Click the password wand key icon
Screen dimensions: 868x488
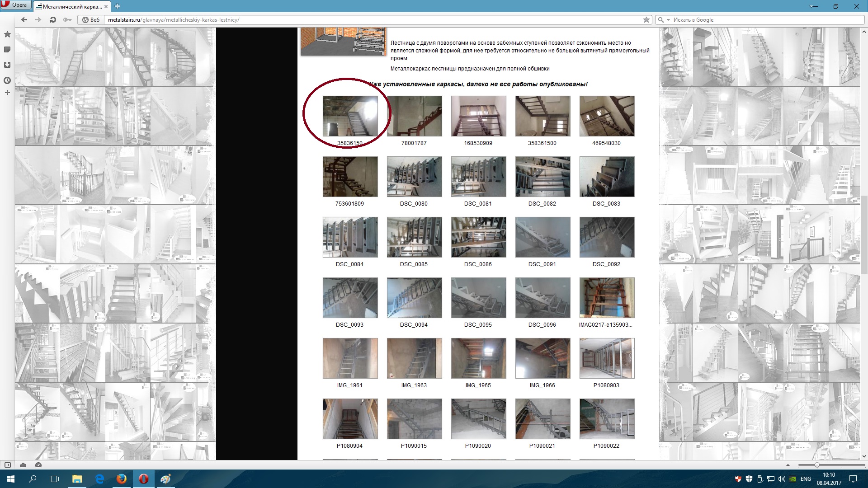[67, 20]
